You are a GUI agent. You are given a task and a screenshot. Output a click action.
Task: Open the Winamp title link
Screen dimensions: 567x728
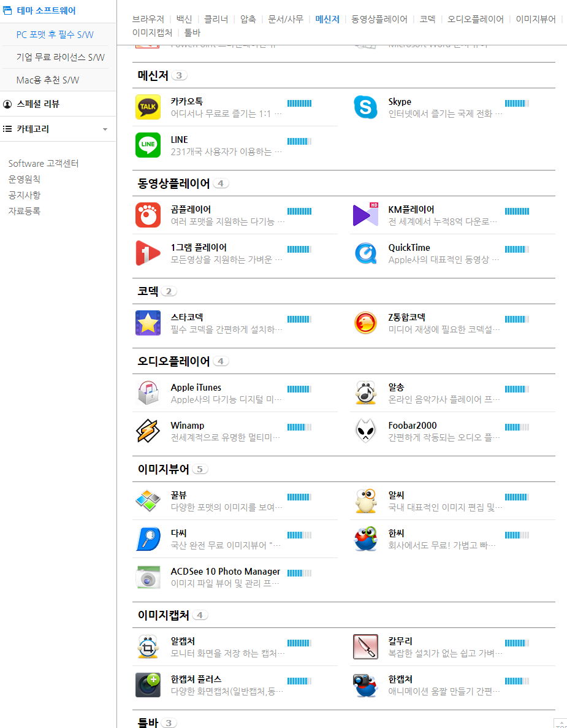(188, 425)
